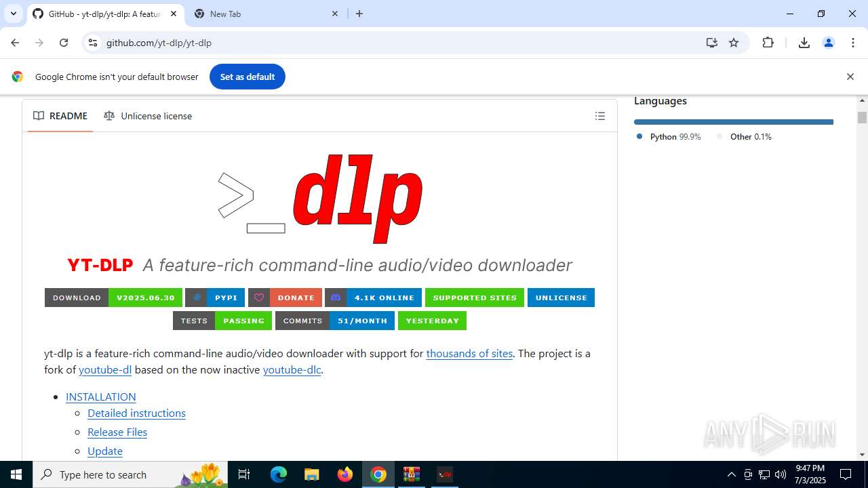Click the Discord 4.1K Online badge
The width and height of the screenshot is (868, 488).
(x=373, y=298)
